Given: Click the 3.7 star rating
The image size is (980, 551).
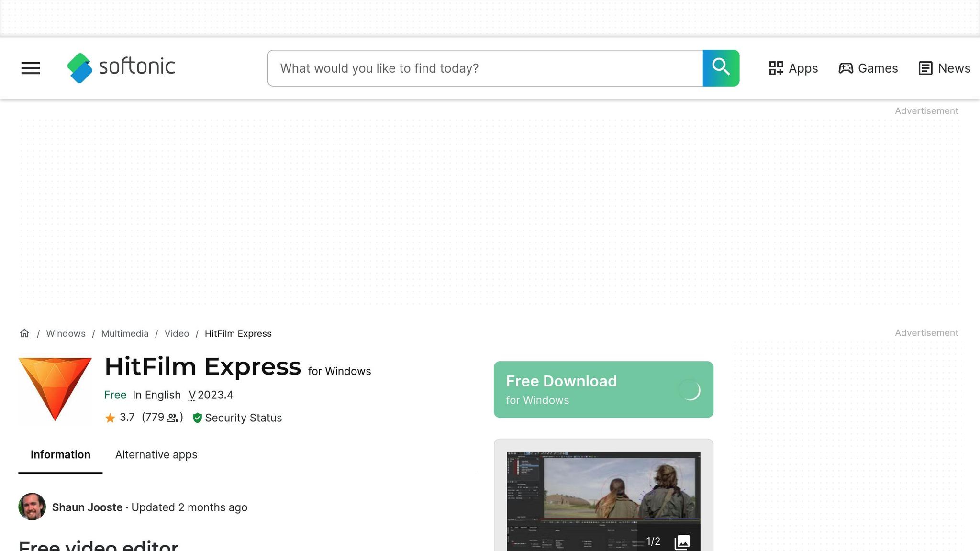Looking at the screenshot, I should pyautogui.click(x=121, y=417).
